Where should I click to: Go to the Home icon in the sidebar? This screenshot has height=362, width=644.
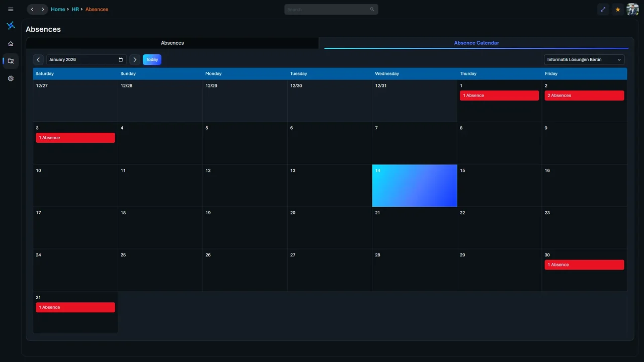pos(11,44)
